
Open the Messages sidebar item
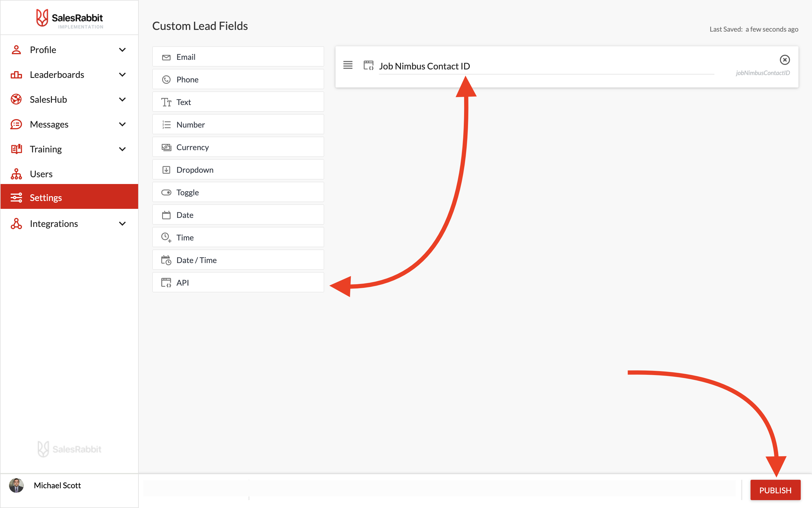tap(69, 124)
